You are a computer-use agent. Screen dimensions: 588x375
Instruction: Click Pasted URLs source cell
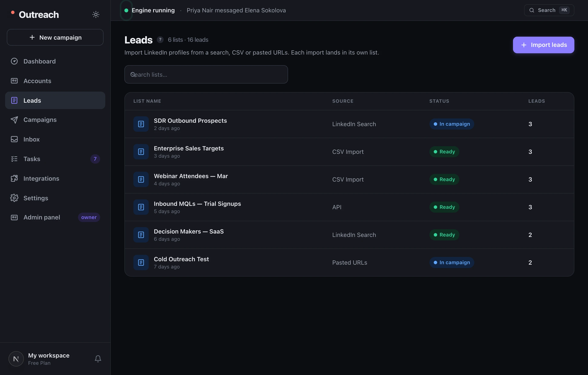click(350, 262)
